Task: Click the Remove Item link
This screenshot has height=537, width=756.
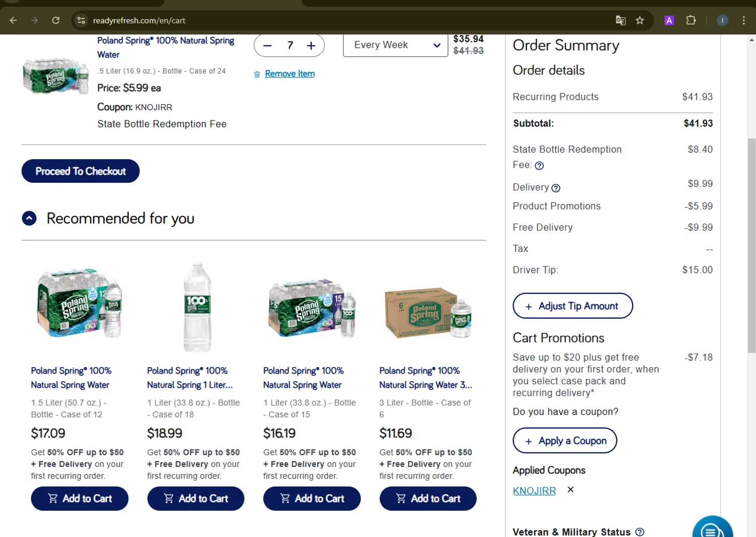Action: coord(289,74)
